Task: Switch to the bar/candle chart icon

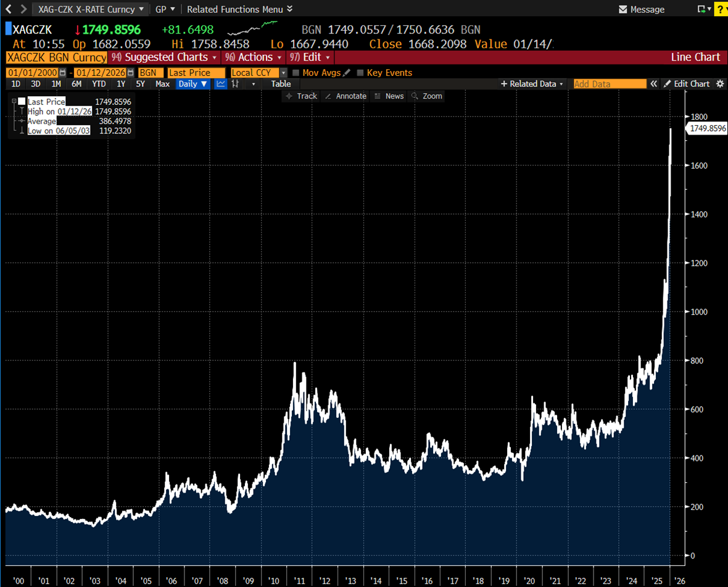Action: 235,84
